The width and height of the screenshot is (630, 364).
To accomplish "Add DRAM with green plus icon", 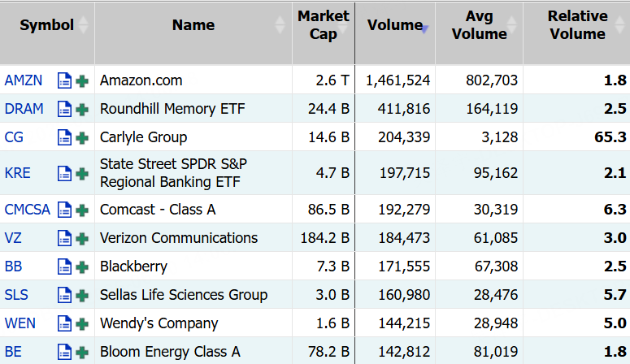I will tap(82, 109).
